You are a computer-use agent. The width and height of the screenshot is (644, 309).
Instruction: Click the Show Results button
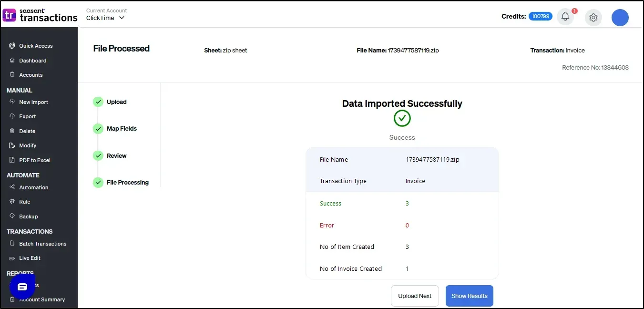(x=470, y=296)
